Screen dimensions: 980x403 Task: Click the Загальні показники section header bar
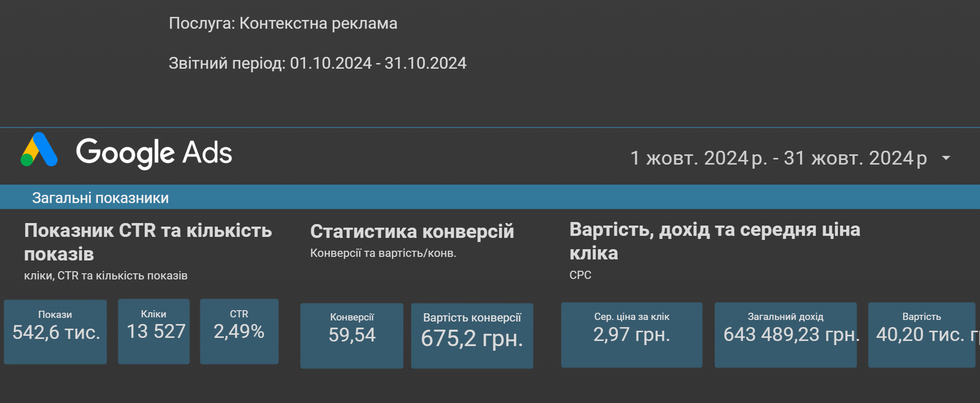pyautogui.click(x=490, y=197)
